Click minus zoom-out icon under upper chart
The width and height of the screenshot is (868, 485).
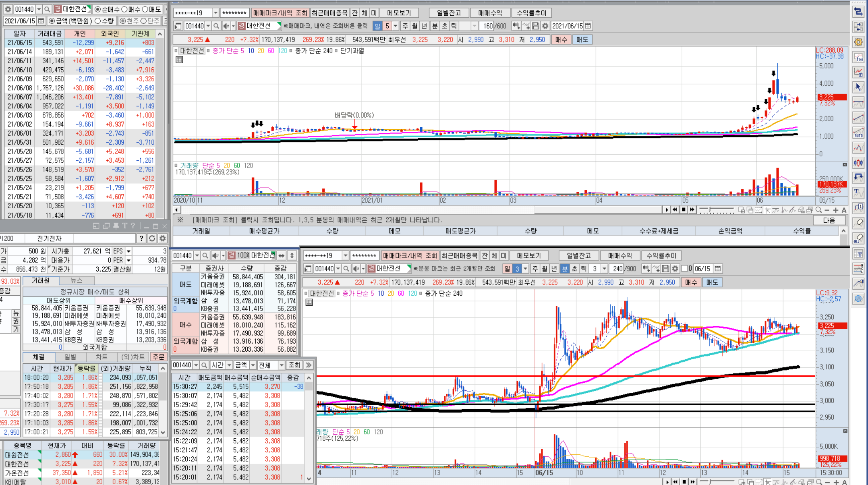pyautogui.click(x=827, y=210)
